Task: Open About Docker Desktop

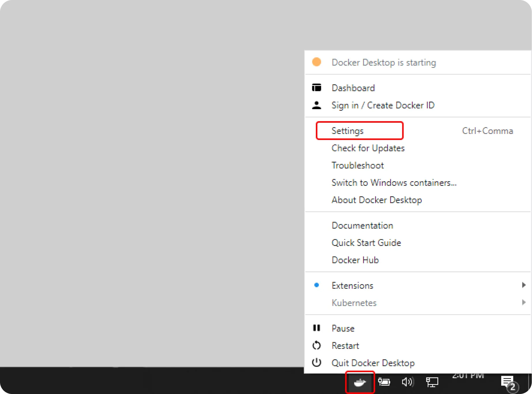Action: [377, 200]
